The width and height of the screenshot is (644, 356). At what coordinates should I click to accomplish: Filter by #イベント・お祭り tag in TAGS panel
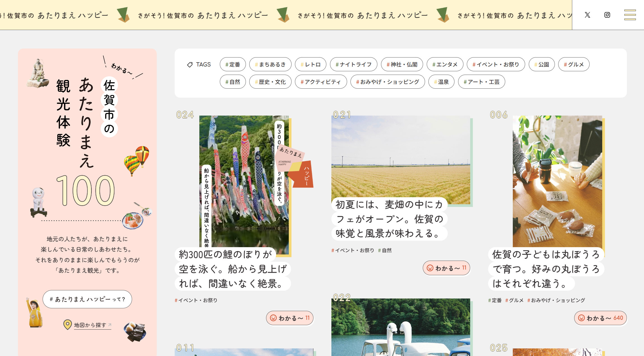496,64
